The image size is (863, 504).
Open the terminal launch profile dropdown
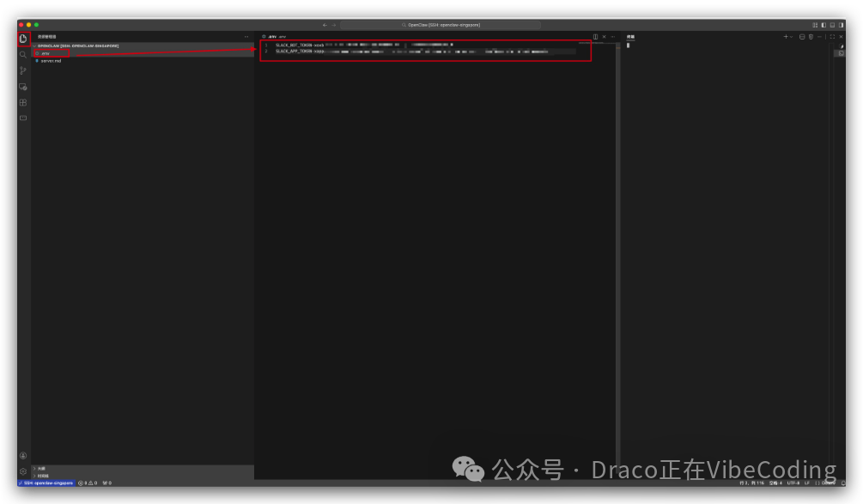792,37
